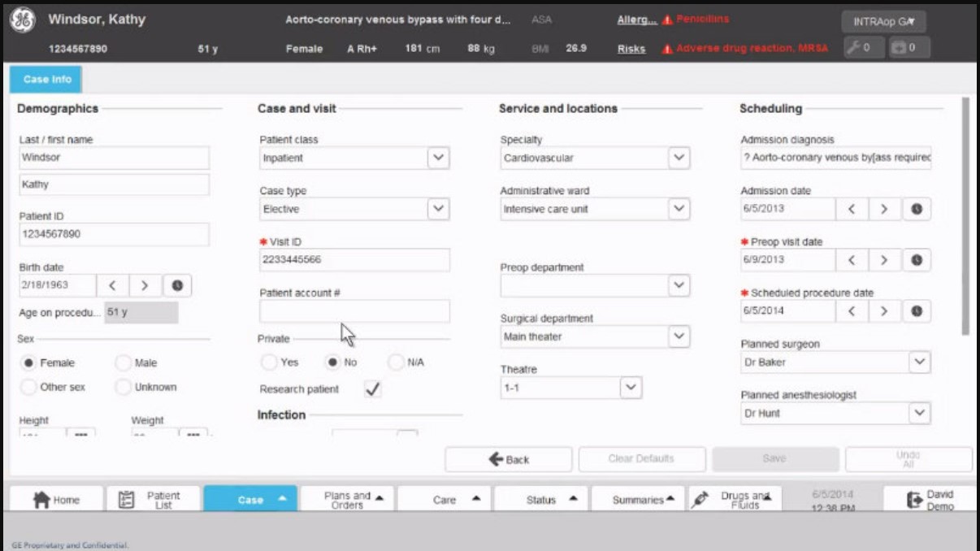Click the Clear Defaults button
Image resolution: width=980 pixels, height=551 pixels.
click(x=642, y=459)
